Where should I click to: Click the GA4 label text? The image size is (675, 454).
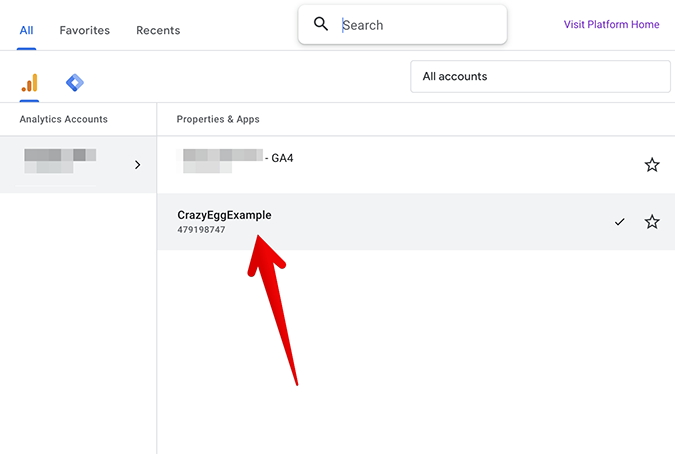coord(282,158)
